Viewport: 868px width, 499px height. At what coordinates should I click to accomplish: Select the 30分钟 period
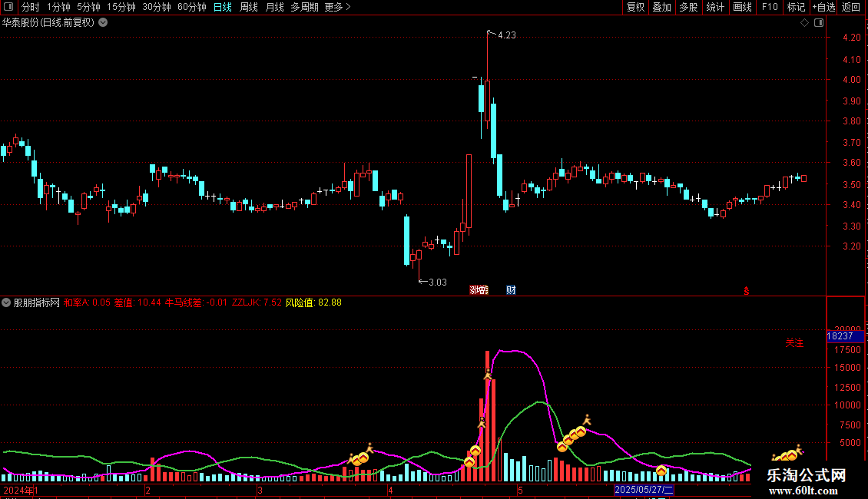click(x=156, y=7)
